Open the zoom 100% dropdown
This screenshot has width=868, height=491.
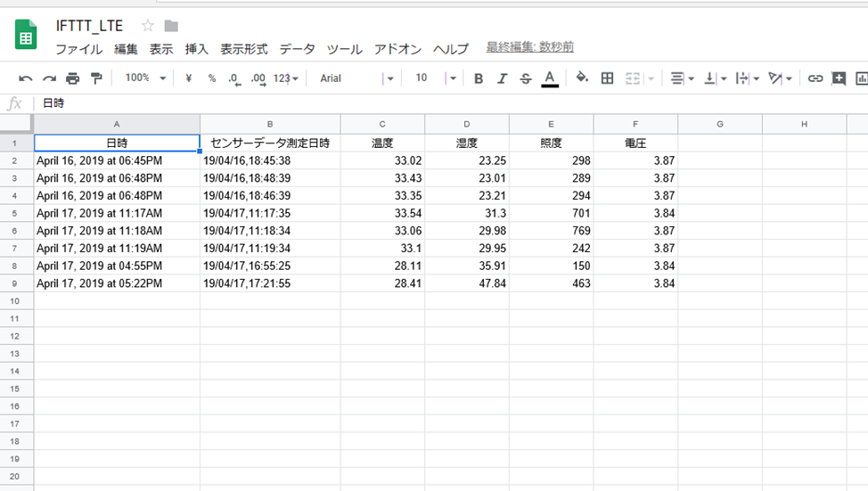(145, 78)
